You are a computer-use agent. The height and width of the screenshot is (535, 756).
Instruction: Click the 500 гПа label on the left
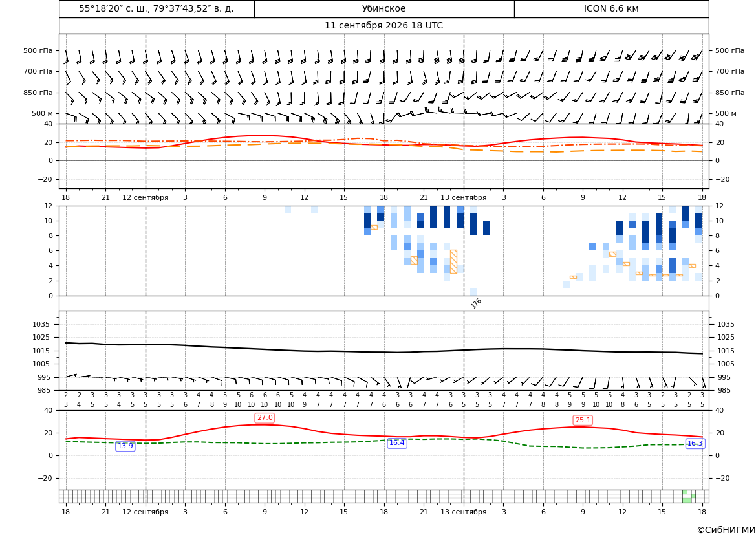[38, 50]
